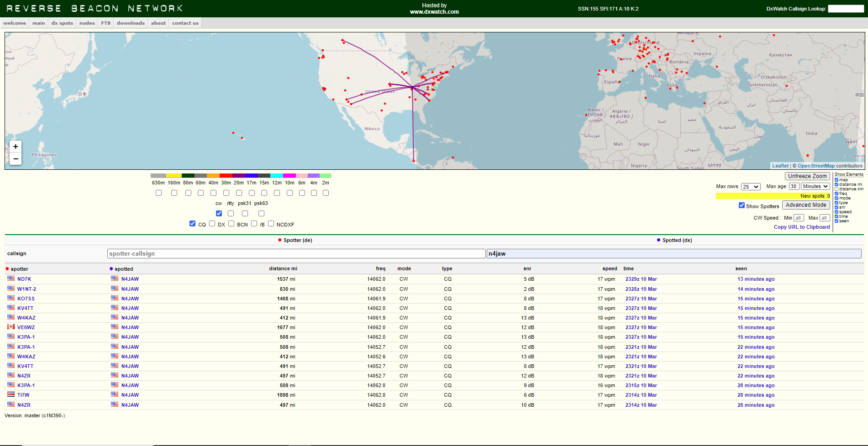This screenshot has height=446, width=868.
Task: Toggle the 40m band checkbox
Action: [x=213, y=193]
